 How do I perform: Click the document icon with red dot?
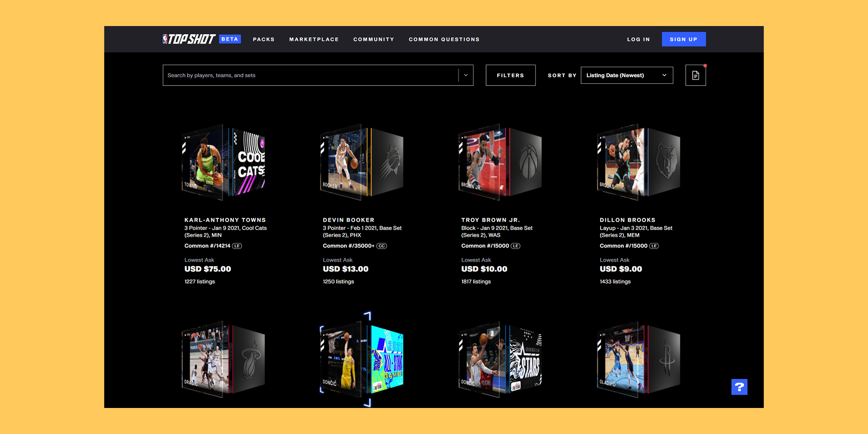[696, 75]
